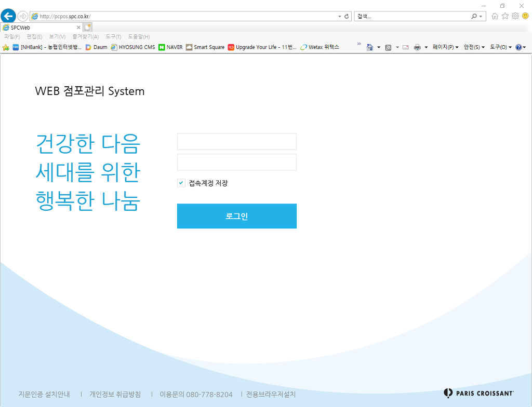Screen dimensions: 532x407
Task: Open the Upgrade Your Life 11번가 bookmark
Action: [262, 47]
